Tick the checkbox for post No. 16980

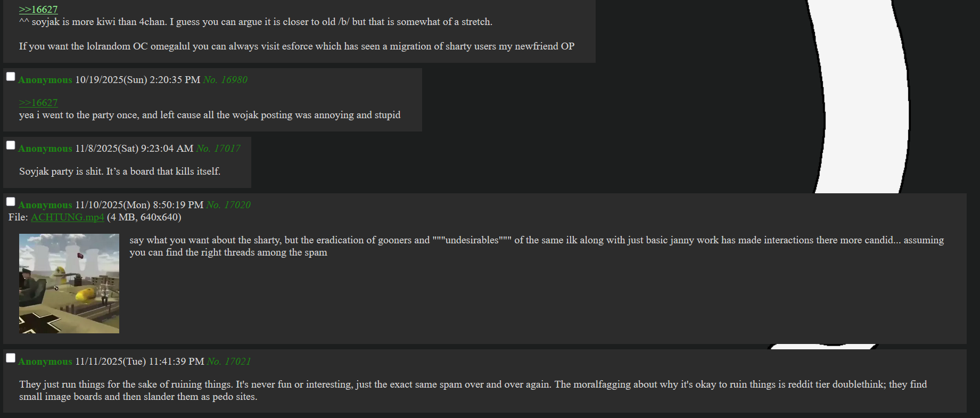tap(11, 77)
